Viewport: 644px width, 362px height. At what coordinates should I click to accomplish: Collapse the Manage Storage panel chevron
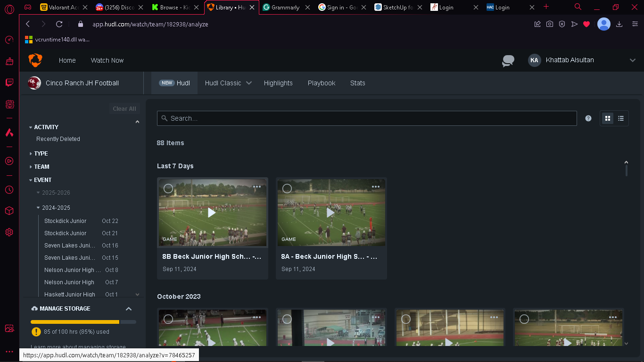tap(129, 309)
